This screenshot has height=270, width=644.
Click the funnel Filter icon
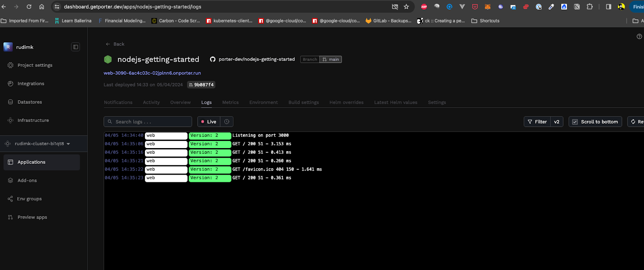[530, 122]
